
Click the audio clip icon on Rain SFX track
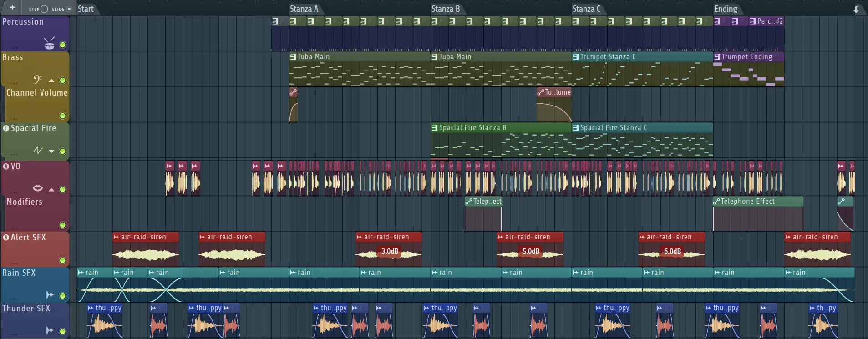point(50,295)
